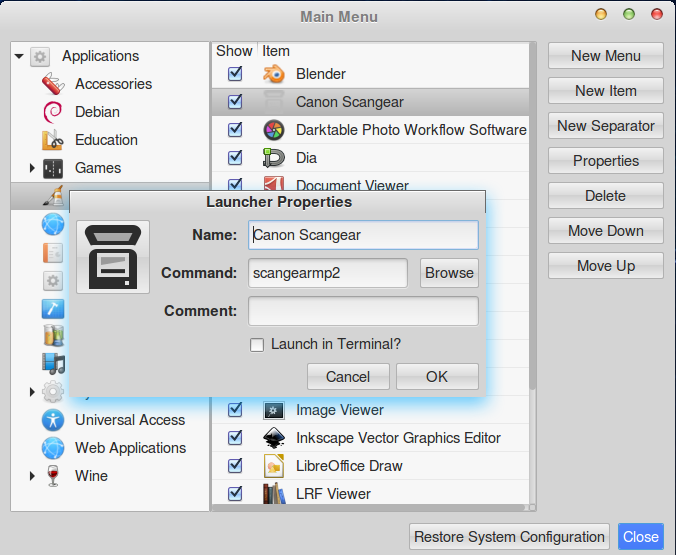Confirm launcher properties with OK
The width and height of the screenshot is (676, 555).
437,377
